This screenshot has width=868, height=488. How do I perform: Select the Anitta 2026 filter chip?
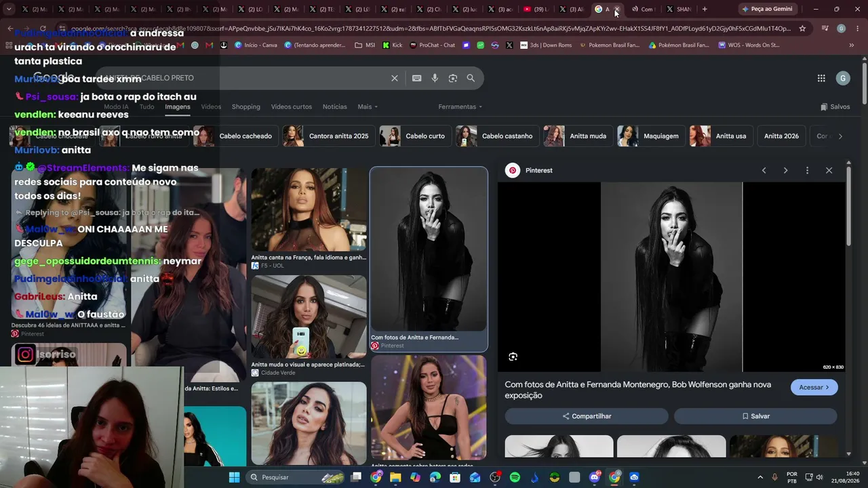coord(781,136)
